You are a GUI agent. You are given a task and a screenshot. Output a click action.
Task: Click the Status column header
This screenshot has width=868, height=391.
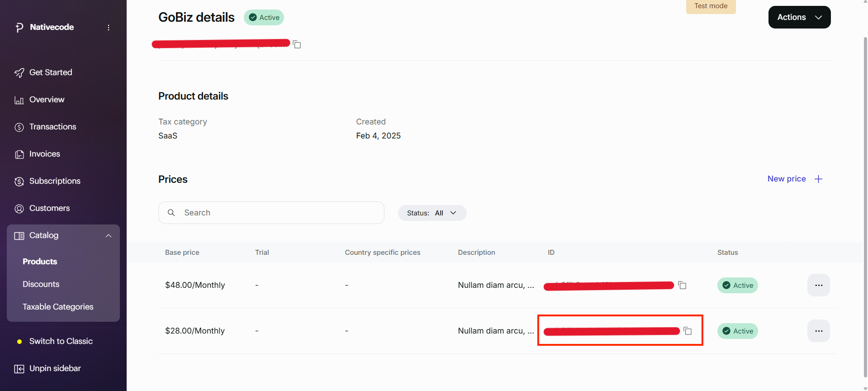coord(727,253)
